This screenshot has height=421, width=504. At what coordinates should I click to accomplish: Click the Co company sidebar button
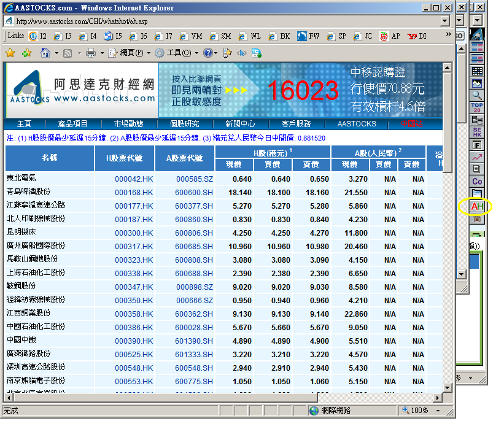[477, 182]
